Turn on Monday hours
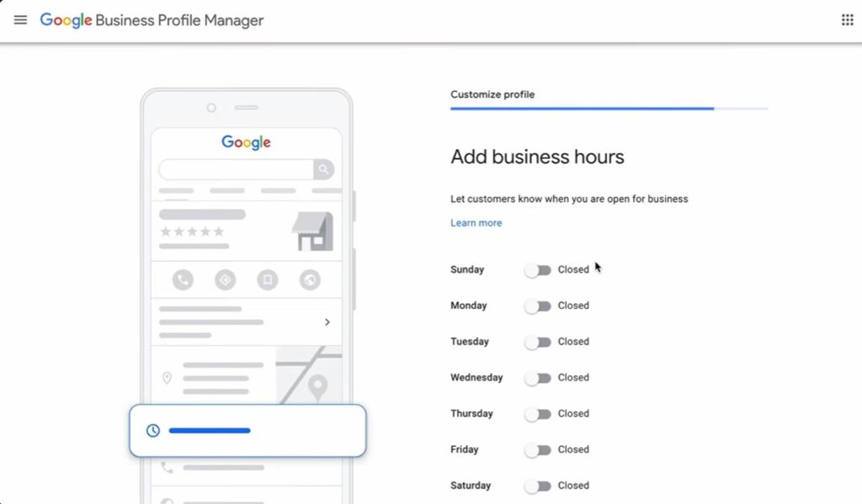Image resolution: width=862 pixels, height=504 pixels. click(539, 305)
